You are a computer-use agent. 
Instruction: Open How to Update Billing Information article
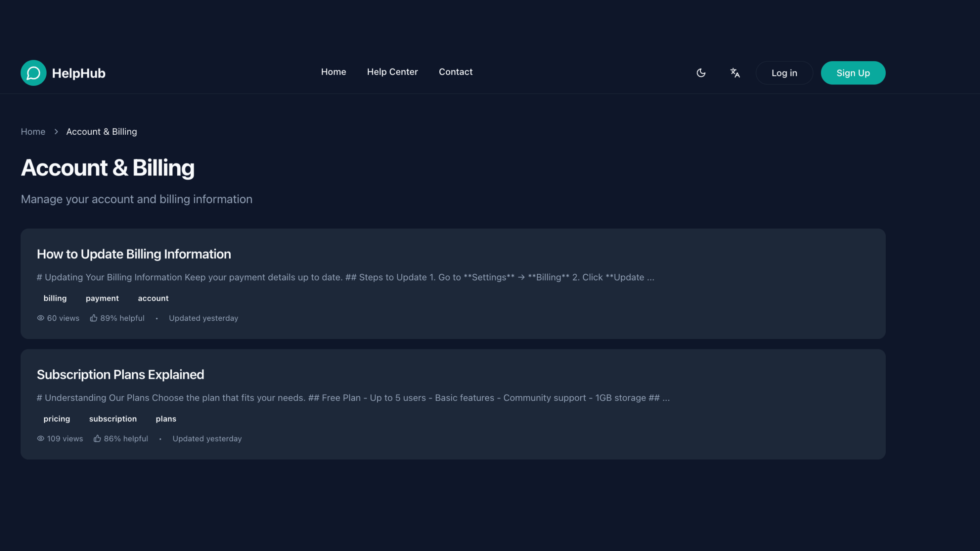(x=134, y=254)
